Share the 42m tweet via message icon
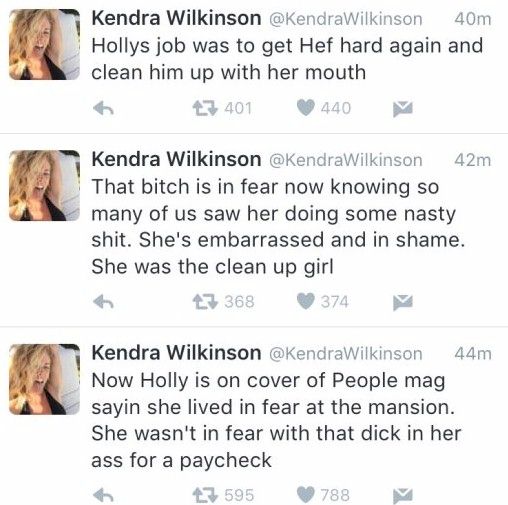 (x=403, y=302)
